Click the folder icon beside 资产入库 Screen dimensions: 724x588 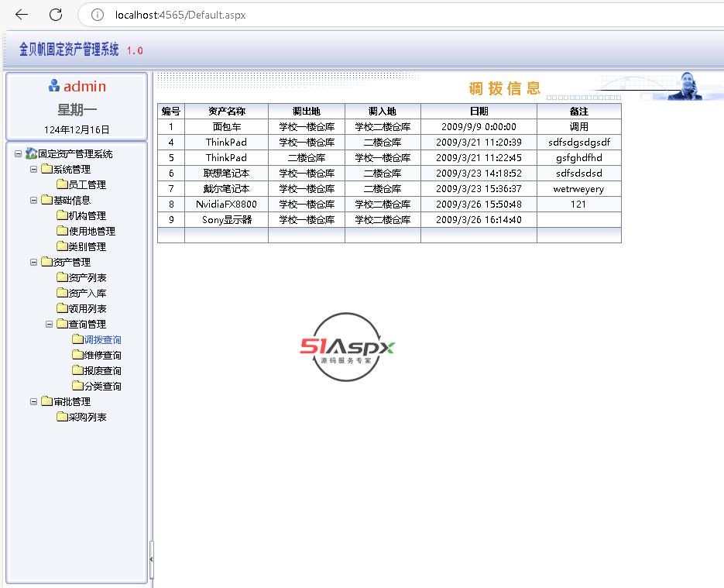click(62, 293)
